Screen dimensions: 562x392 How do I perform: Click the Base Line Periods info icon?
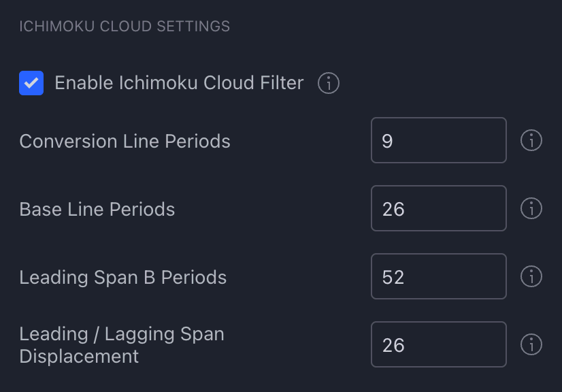(531, 208)
